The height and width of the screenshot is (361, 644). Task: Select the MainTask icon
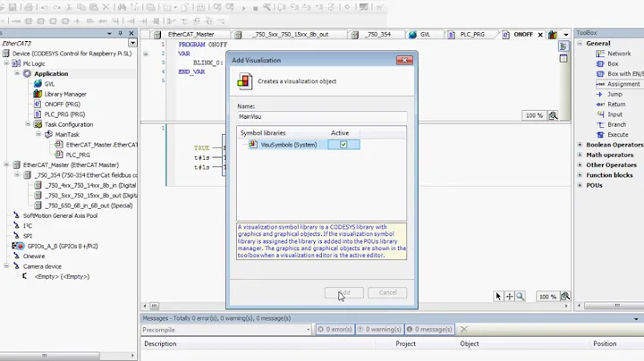[x=48, y=134]
